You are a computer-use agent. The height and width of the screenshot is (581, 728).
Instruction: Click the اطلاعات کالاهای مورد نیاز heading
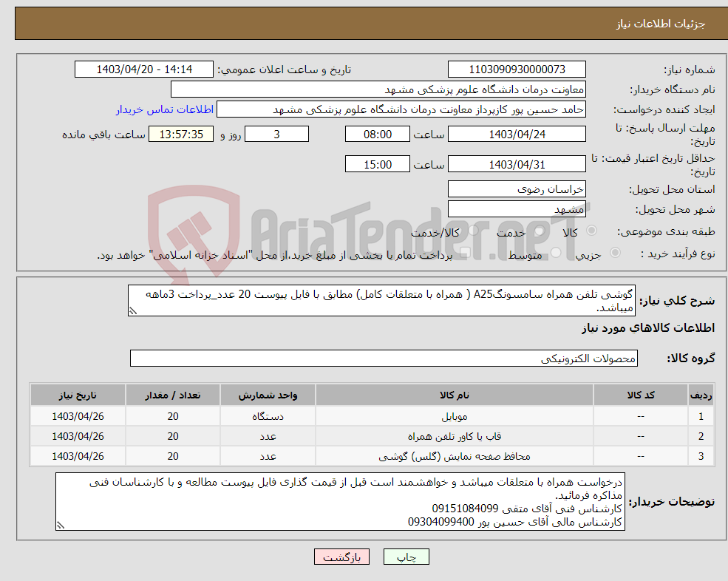click(647, 328)
